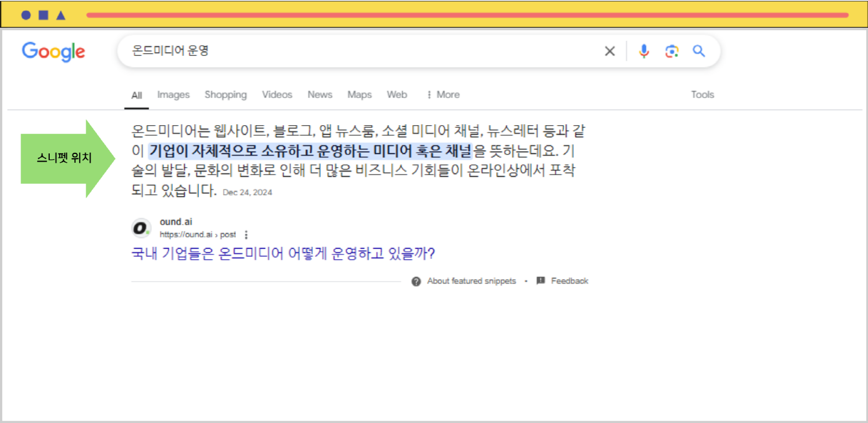
Task: Click the Google logo
Action: pyautogui.click(x=54, y=51)
